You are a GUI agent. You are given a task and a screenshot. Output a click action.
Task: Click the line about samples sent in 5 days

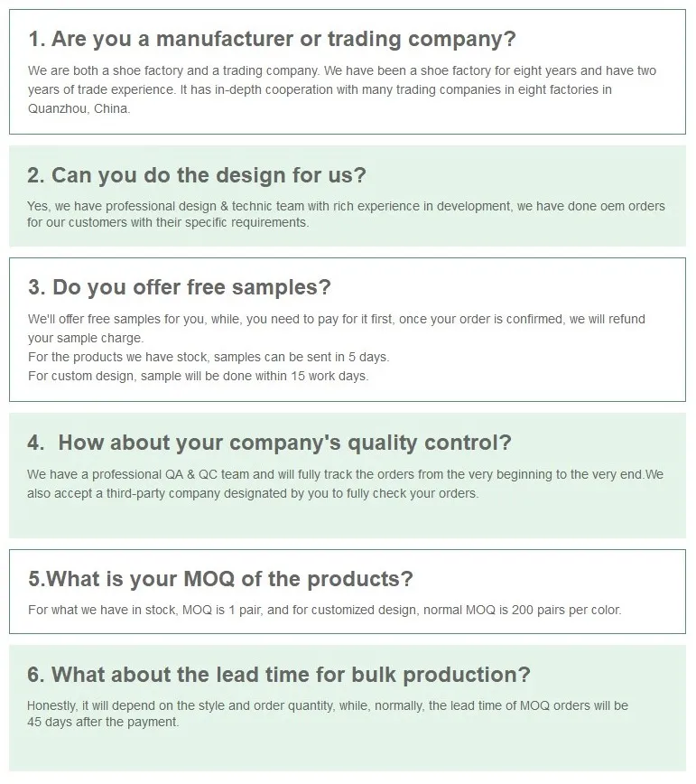[209, 357]
